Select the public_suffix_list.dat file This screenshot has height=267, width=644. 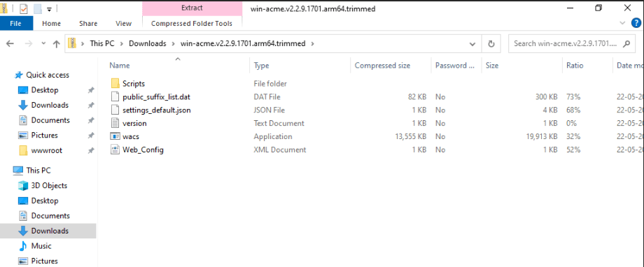pyautogui.click(x=150, y=97)
